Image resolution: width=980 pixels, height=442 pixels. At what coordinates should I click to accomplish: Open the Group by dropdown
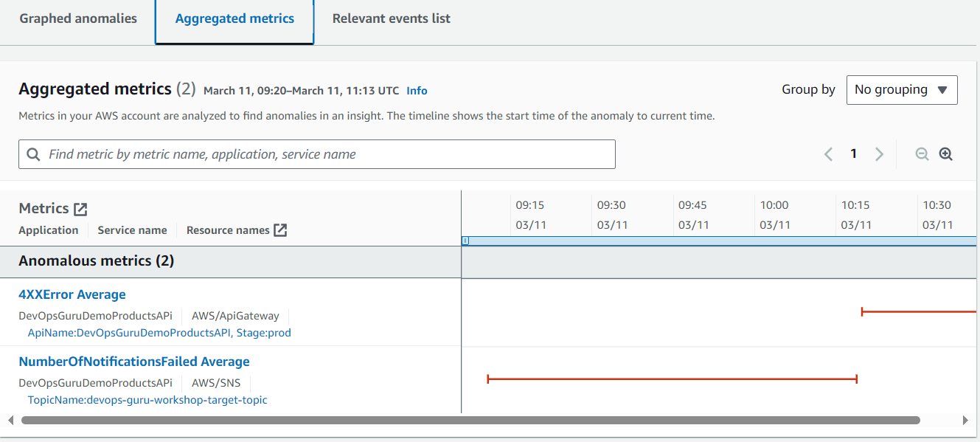(902, 90)
